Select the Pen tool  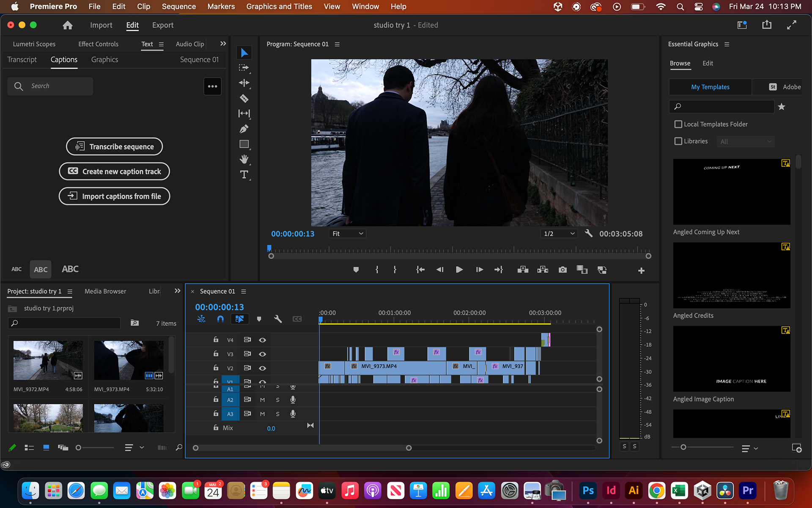[x=244, y=129]
